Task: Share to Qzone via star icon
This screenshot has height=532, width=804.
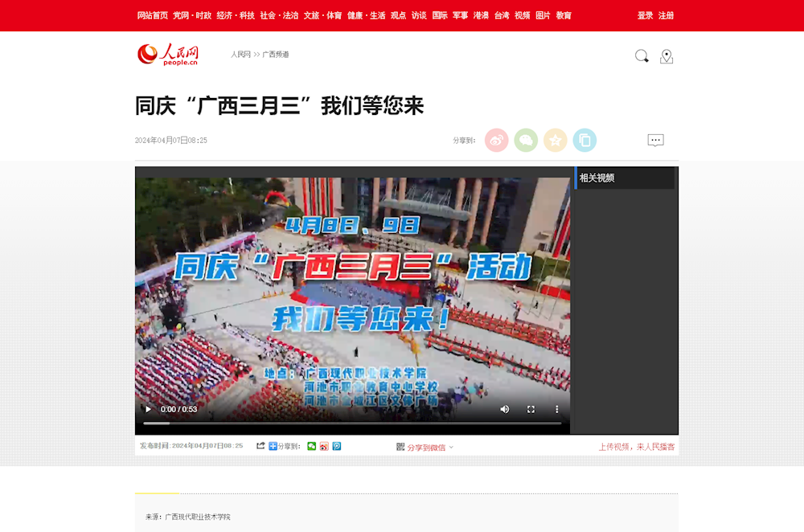Action: click(x=555, y=140)
